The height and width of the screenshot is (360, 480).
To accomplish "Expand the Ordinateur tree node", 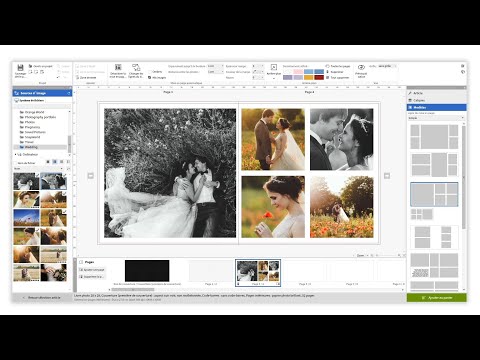I will 16,155.
